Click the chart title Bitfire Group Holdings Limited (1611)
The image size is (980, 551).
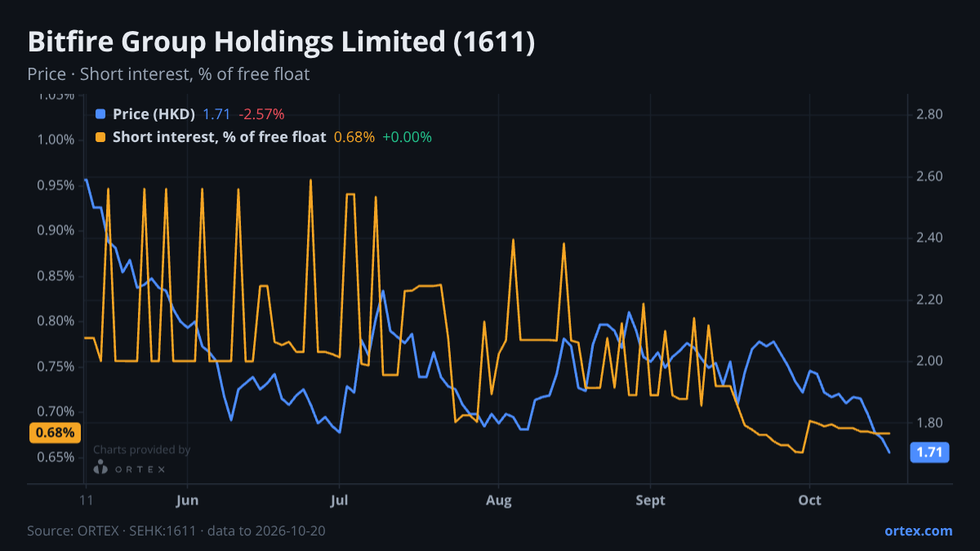coord(281,42)
